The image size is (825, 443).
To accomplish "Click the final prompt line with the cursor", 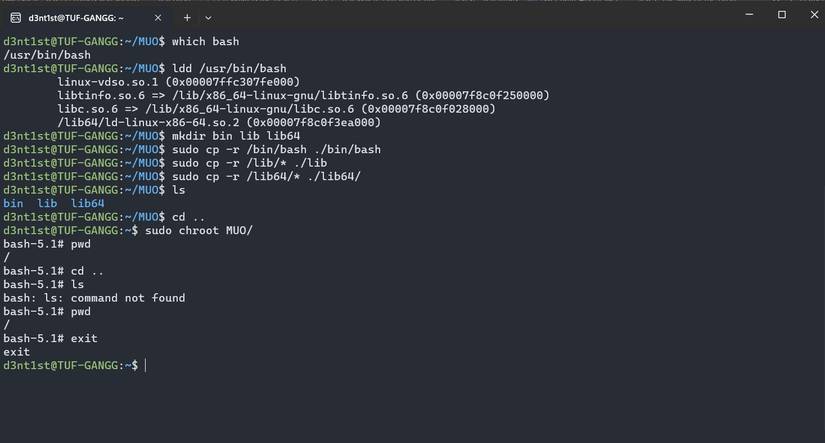I will (75, 366).
